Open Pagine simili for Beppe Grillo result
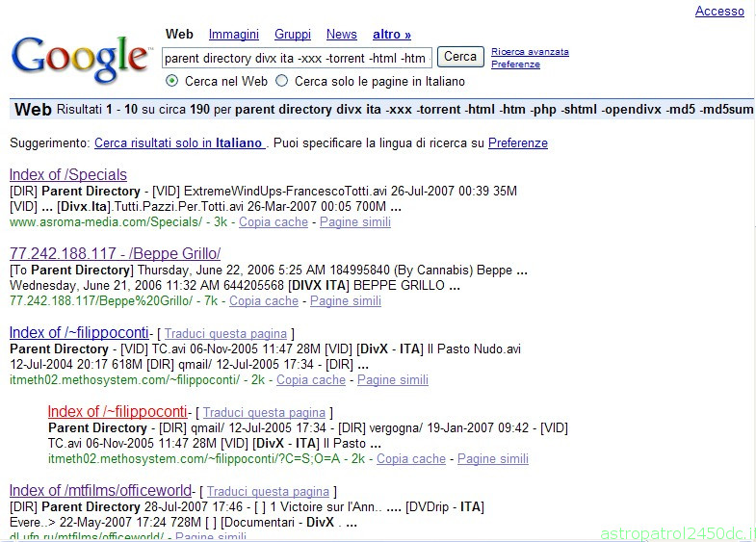Screen dimensions: 756x542 point(346,300)
